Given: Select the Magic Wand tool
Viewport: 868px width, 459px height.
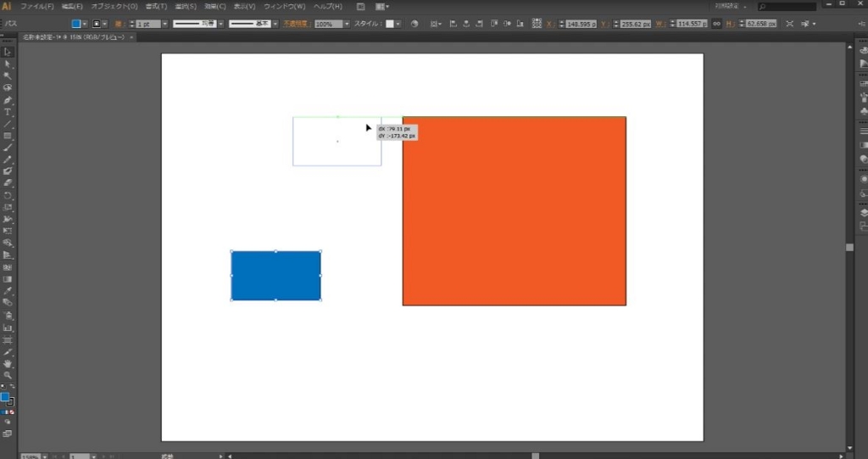Looking at the screenshot, I should click(x=8, y=76).
